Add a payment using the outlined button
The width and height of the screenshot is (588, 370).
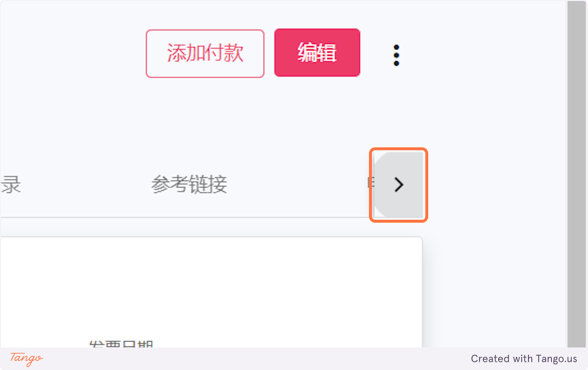coord(205,53)
